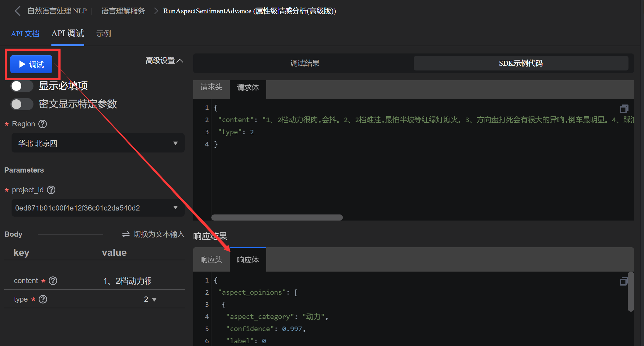
Task: Copy the request body with copy icon
Action: tap(624, 108)
